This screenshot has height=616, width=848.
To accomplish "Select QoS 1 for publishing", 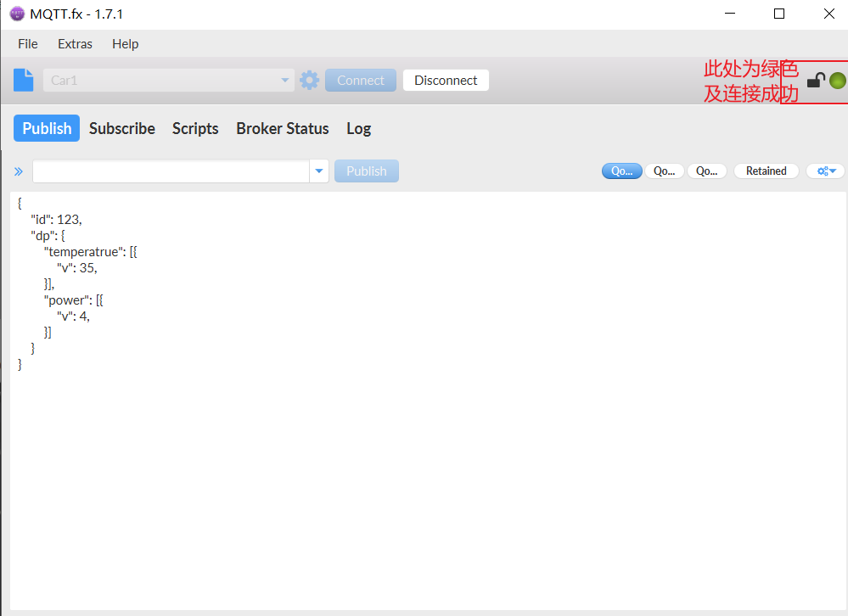I will [x=664, y=171].
